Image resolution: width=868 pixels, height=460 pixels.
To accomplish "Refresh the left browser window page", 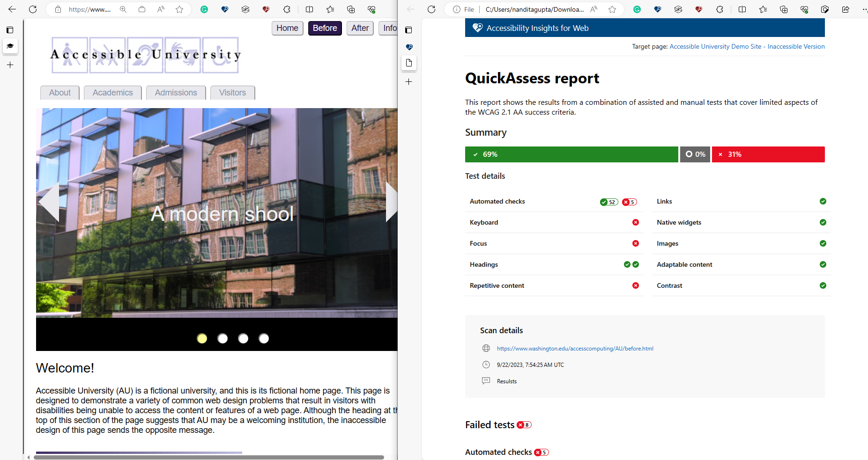I will 33,9.
